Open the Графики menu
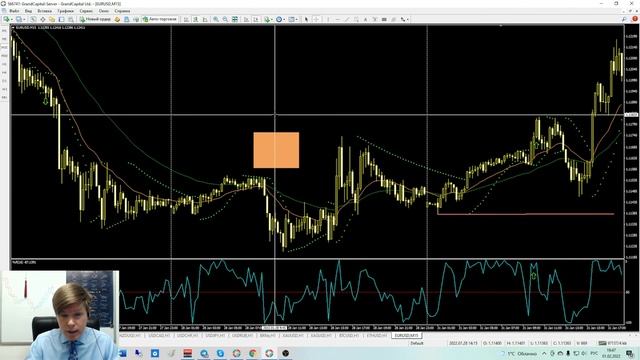The height and width of the screenshot is (360, 640). [x=65, y=11]
